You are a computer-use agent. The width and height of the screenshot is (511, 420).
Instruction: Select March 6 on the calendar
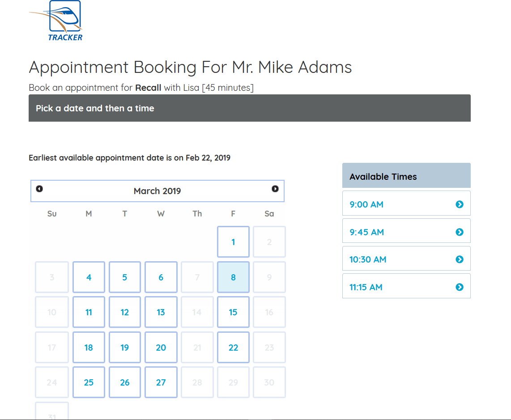(x=161, y=277)
